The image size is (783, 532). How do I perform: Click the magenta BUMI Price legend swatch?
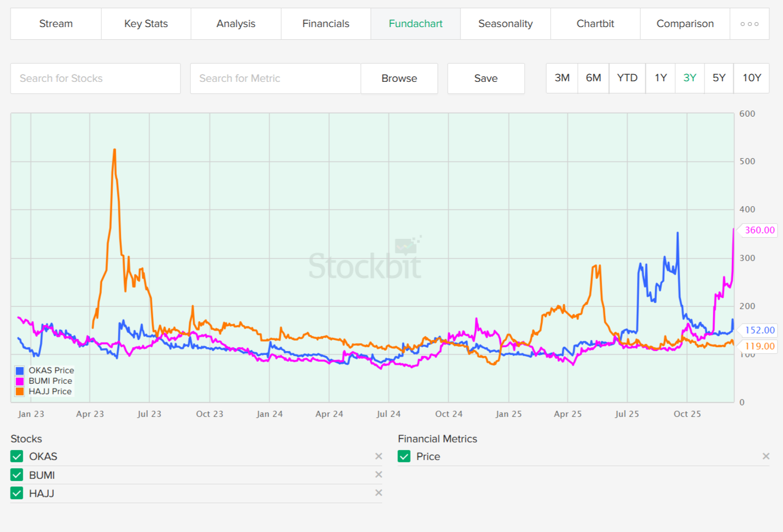tap(20, 381)
